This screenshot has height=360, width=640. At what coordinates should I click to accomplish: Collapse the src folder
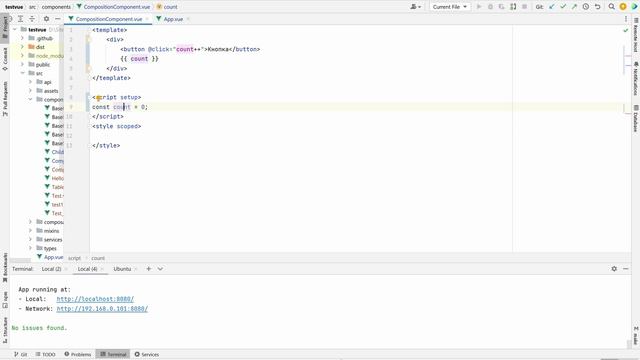click(x=22, y=73)
